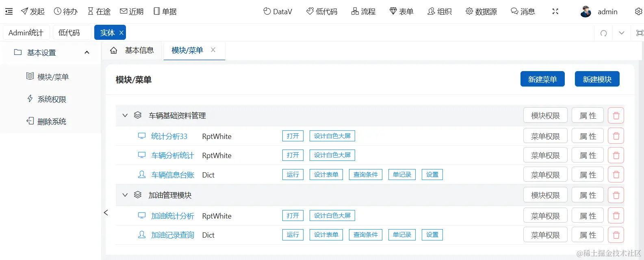Viewport: 644px width, 260px height.
Task: Collapse the 加油管理模块 module
Action: [125, 195]
